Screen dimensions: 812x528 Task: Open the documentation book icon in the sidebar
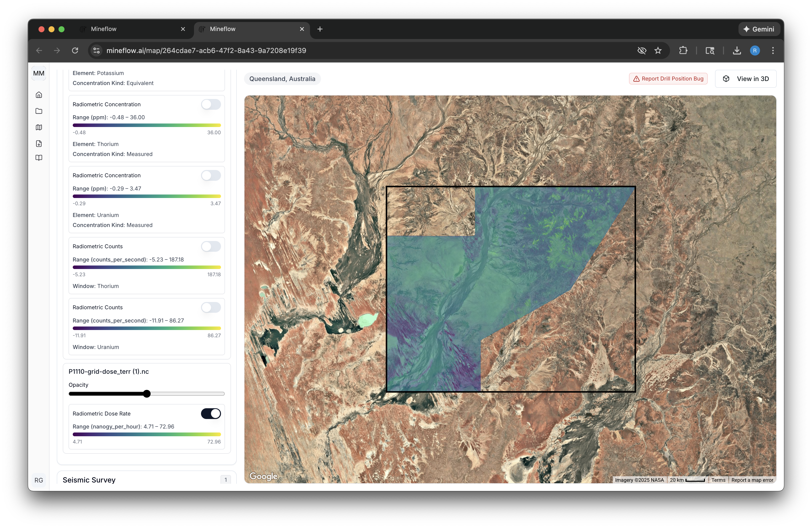tap(39, 157)
